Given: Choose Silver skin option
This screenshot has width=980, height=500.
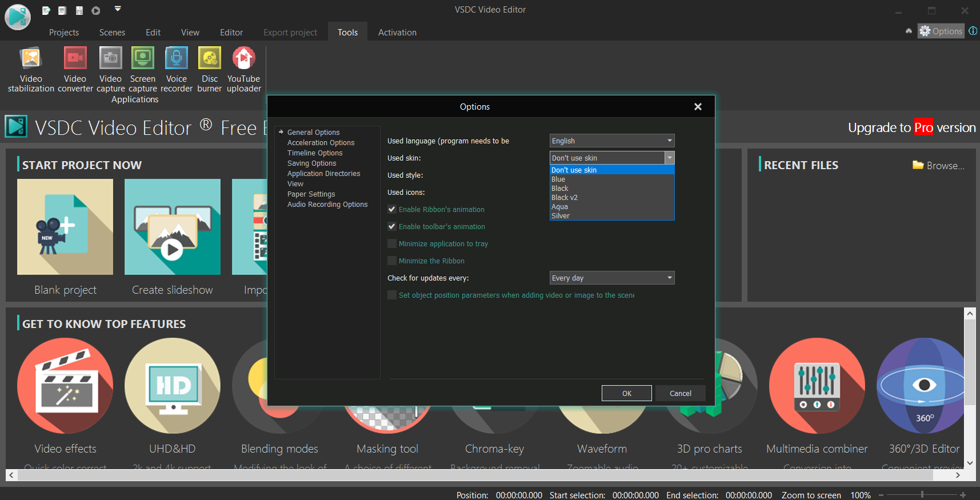Looking at the screenshot, I should [612, 215].
